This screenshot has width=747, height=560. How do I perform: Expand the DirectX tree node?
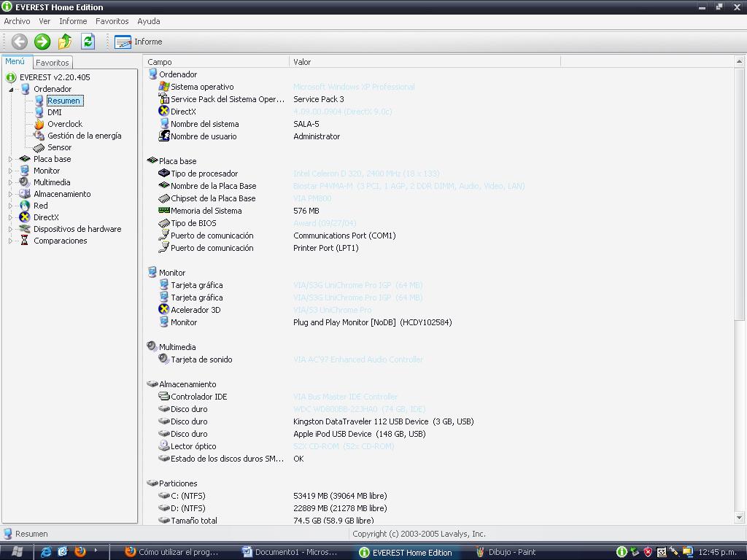(10, 217)
